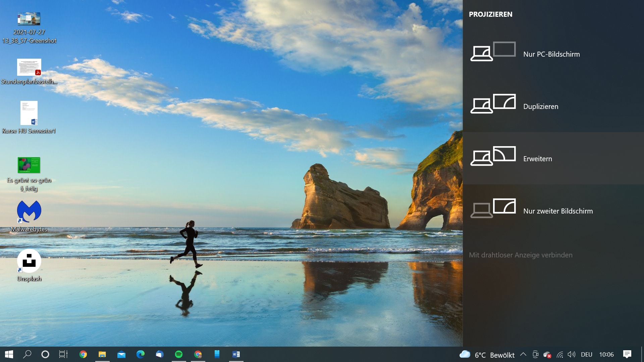Expand hidden system tray icons

523,354
